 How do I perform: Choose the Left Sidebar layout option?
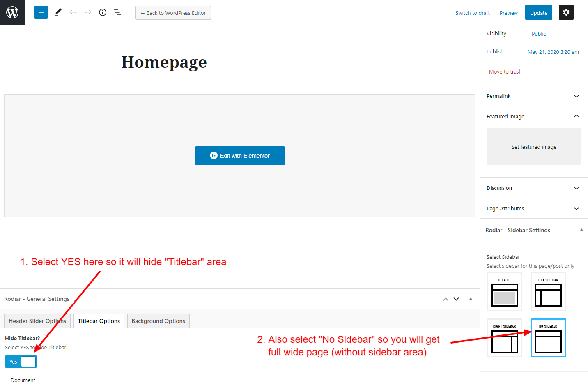[x=548, y=291]
